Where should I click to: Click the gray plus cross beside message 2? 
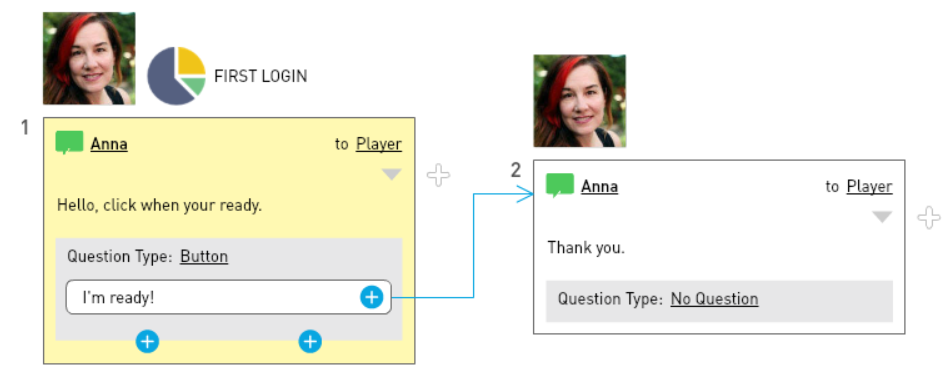click(x=929, y=218)
